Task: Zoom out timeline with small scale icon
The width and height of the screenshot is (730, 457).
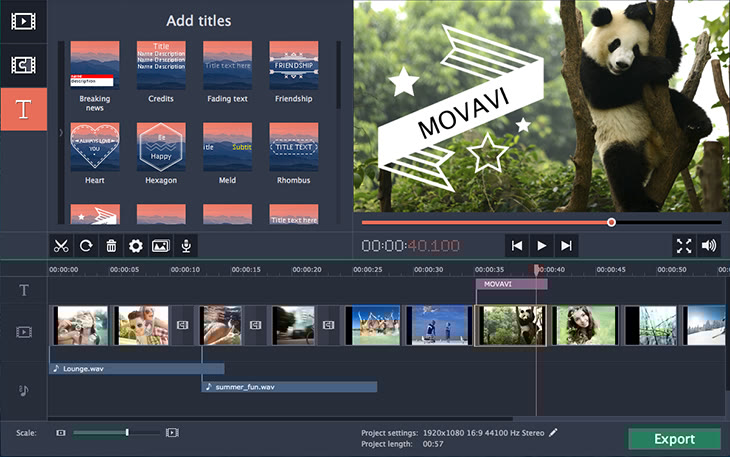Action: coord(61,433)
